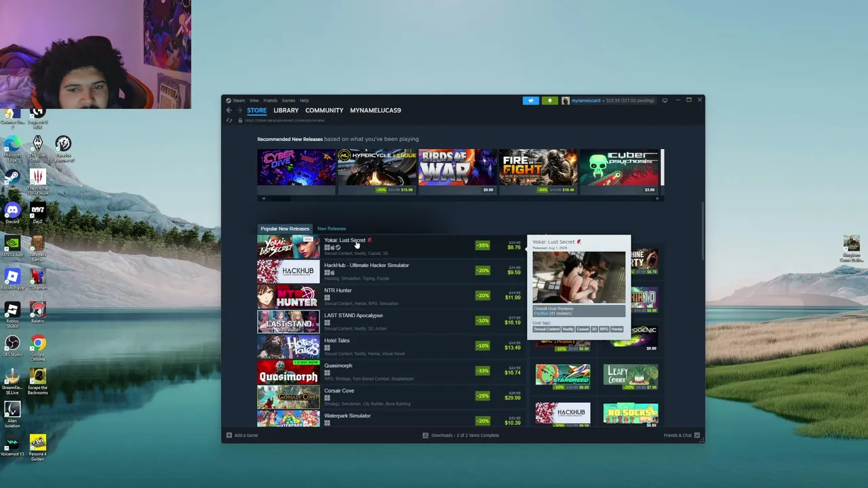The width and height of the screenshot is (868, 488).
Task: Open the Corsair Cove game listing
Action: pyautogui.click(x=391, y=396)
